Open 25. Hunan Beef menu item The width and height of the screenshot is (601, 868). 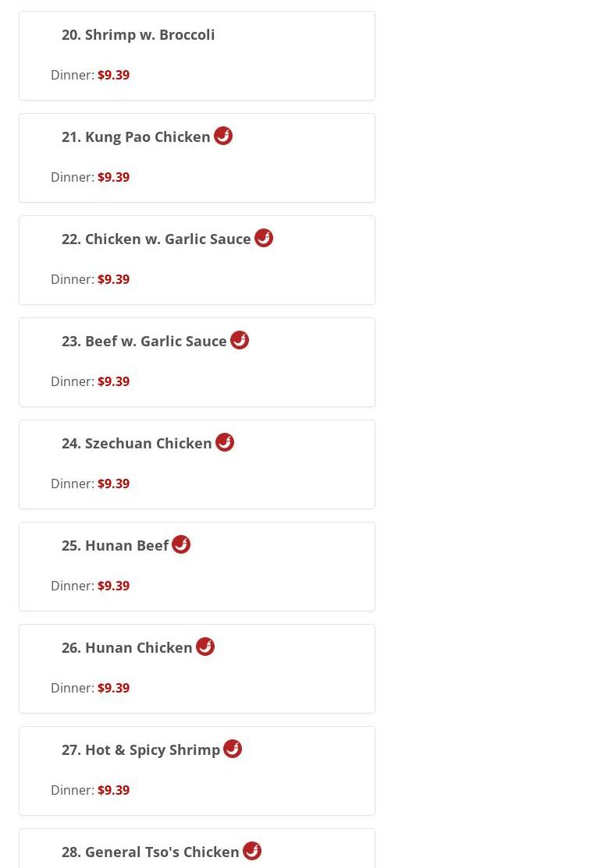[x=116, y=546]
